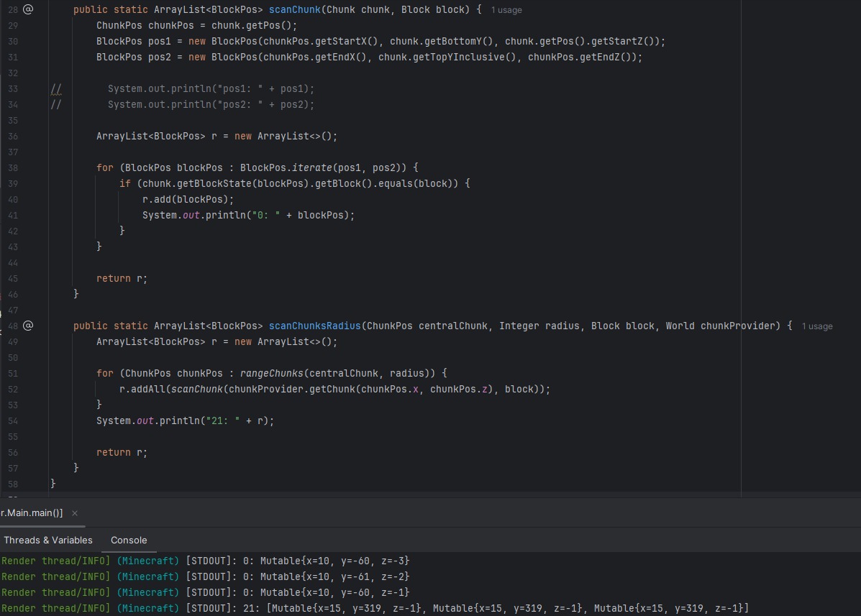This screenshot has height=616, width=861.
Task: Place the cursor on the r.addAll statement
Action: click(144, 389)
